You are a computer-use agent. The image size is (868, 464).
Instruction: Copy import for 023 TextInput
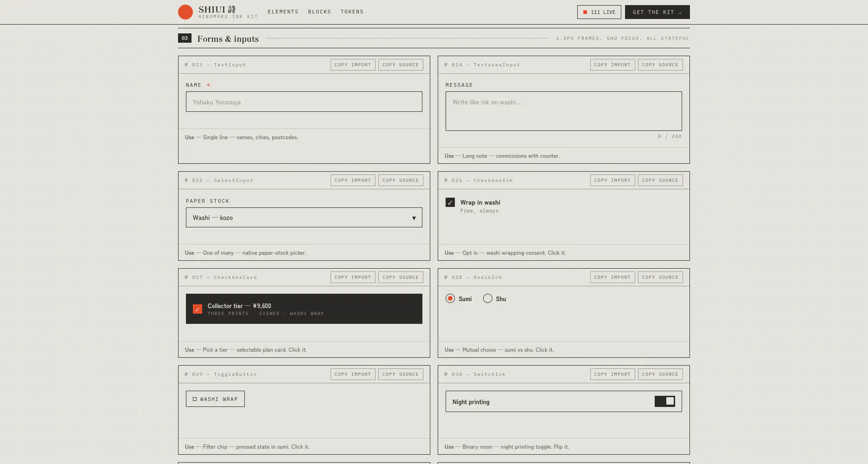(353, 65)
